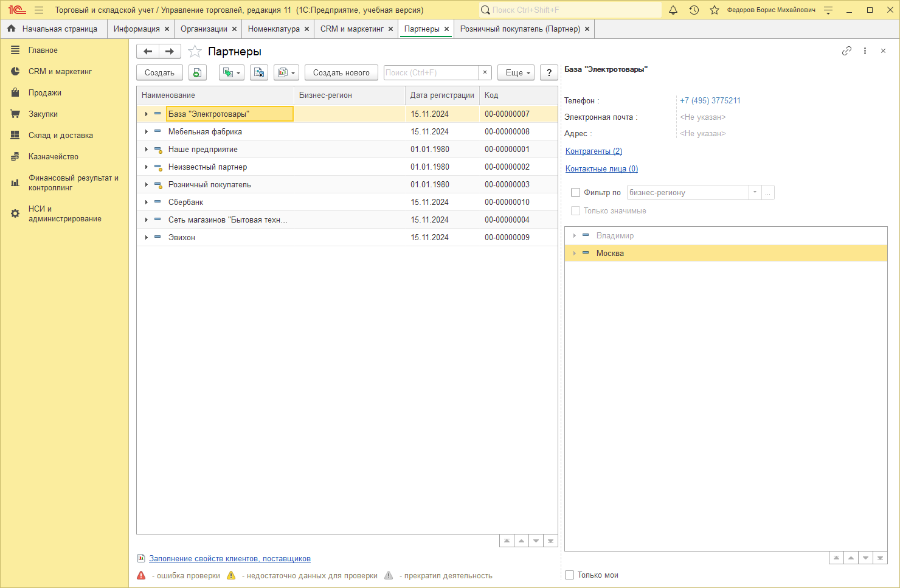900x588 pixels.
Task: Add Партнеры to favorites star
Action: pos(195,52)
